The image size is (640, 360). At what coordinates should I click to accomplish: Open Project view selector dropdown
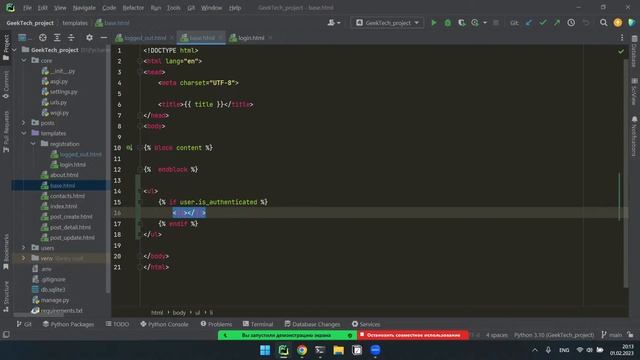24,38
